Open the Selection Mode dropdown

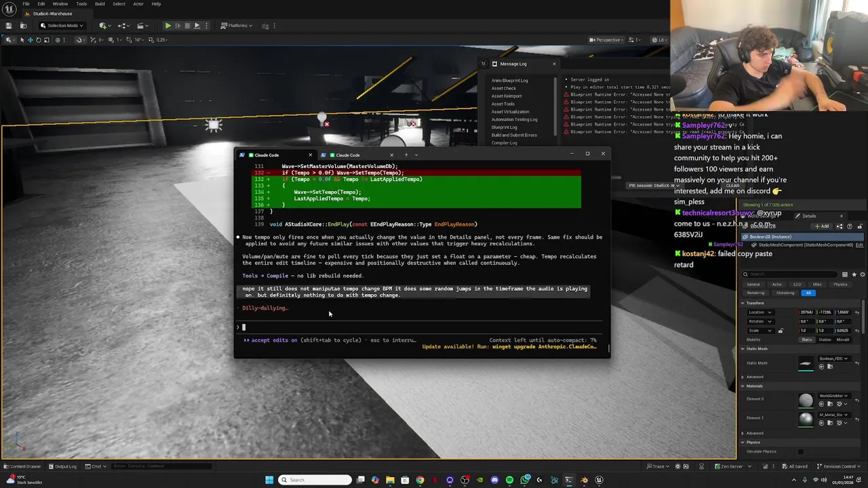[62, 26]
